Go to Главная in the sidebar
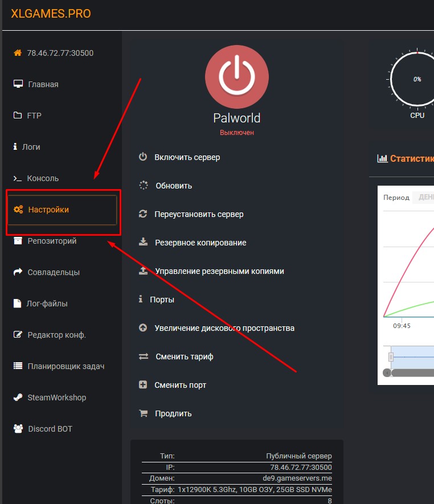Image resolution: width=434 pixels, height=504 pixels. [x=43, y=84]
